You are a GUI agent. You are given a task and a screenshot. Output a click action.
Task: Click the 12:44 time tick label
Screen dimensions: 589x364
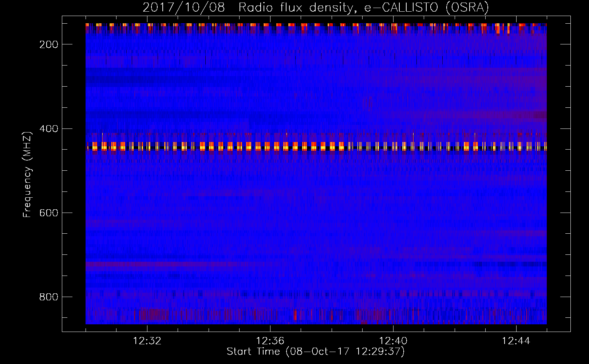tap(516, 341)
